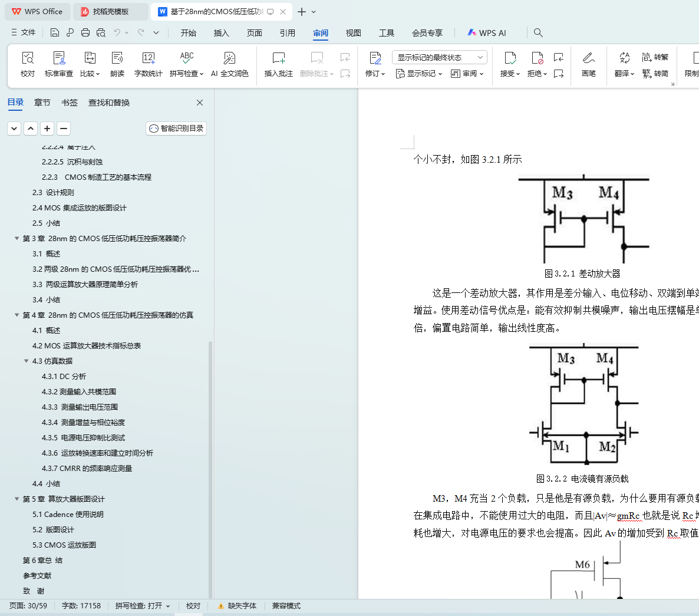Open 显示标记的最终状态 dropdown
This screenshot has width=699, height=616.
440,58
